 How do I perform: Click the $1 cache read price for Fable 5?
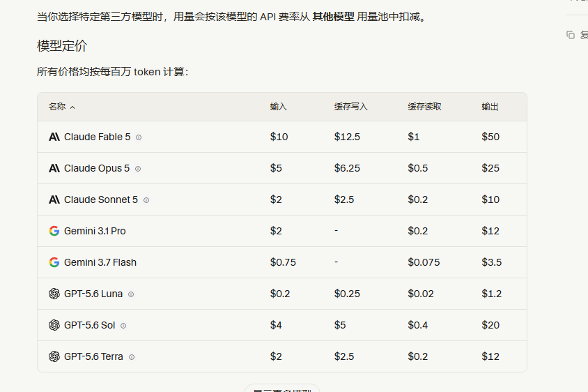[414, 137]
